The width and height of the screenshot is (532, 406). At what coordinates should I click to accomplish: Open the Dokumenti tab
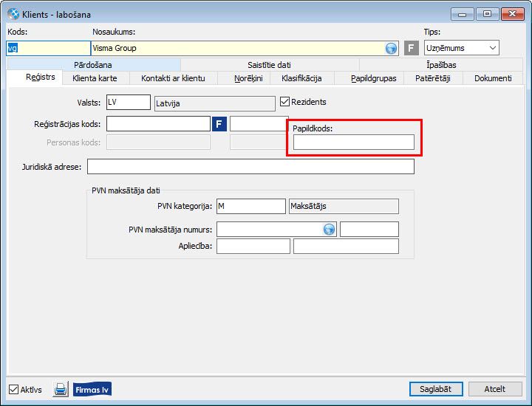tap(493, 78)
